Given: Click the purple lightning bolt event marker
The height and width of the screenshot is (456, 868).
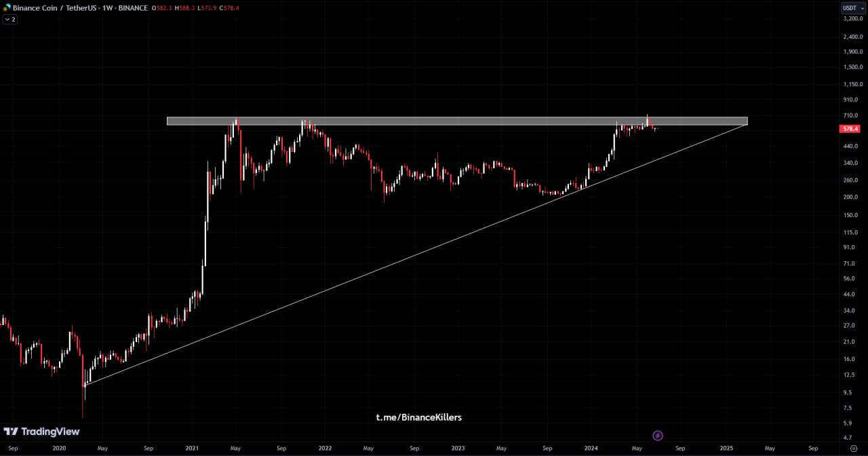Looking at the screenshot, I should click(657, 435).
